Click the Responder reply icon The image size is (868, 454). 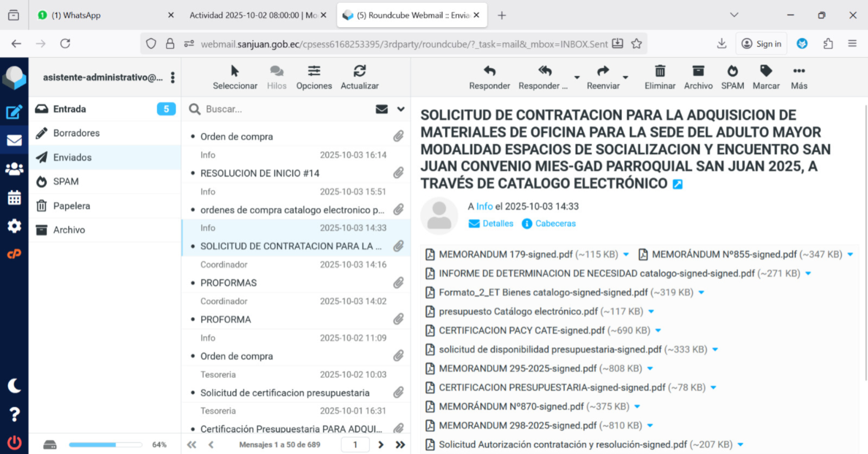(x=489, y=77)
